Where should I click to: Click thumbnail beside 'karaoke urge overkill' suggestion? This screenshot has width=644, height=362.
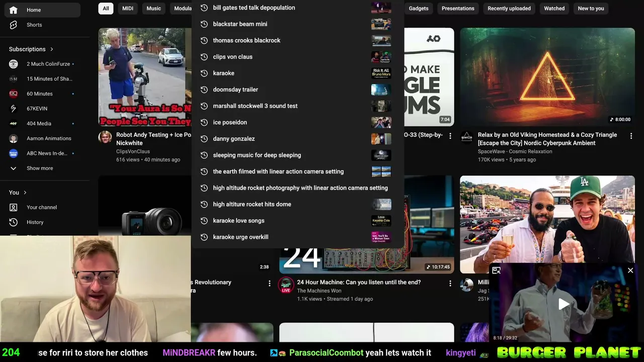coord(381,237)
